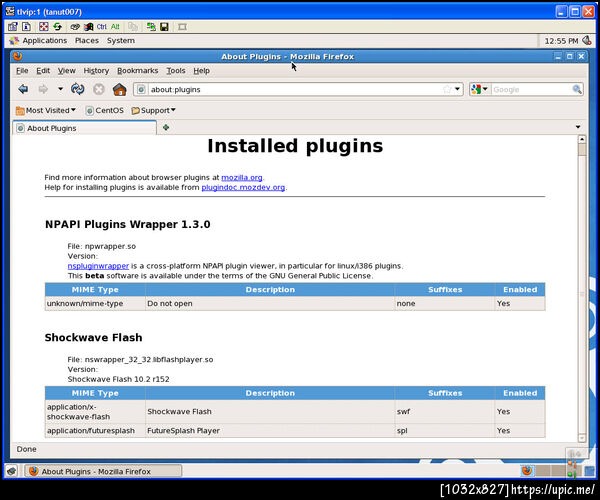Open the search engine selector dropdown
This screenshot has width=600, height=500.
tap(479, 90)
